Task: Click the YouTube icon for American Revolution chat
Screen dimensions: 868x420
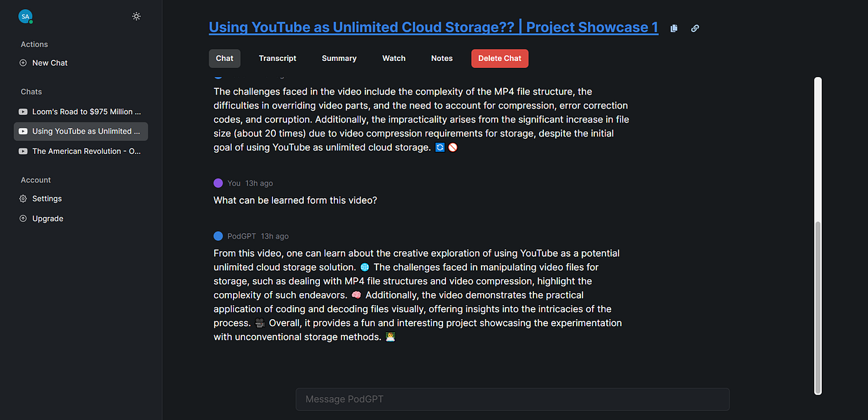Action: (23, 151)
